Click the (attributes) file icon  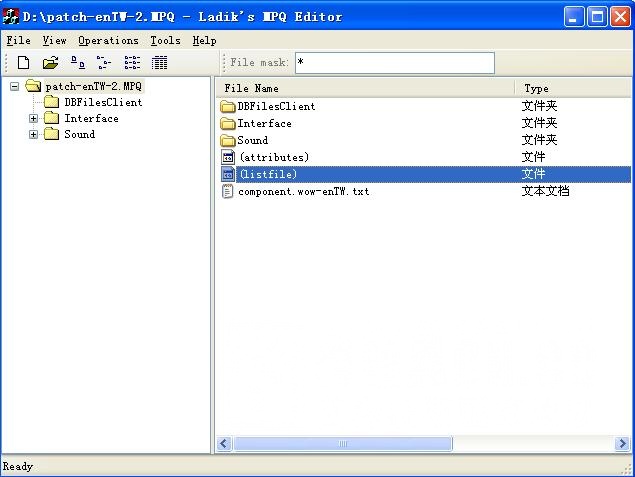coord(228,157)
